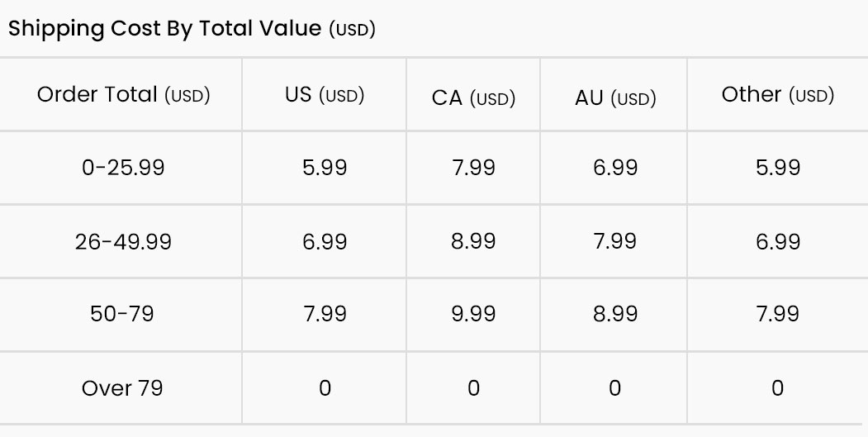Click US free shipping value for Over 79

click(x=325, y=388)
